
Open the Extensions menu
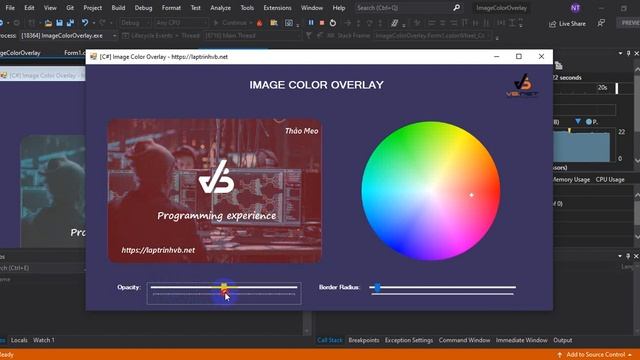(277, 8)
